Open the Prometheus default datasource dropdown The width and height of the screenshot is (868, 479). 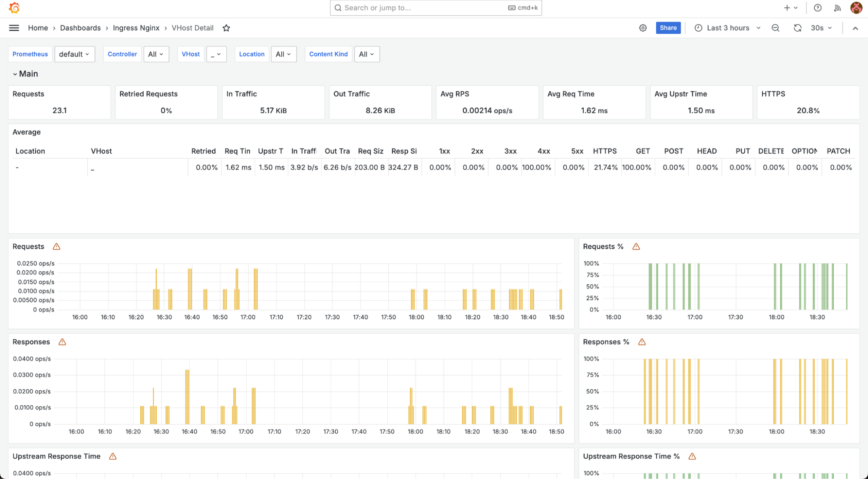pyautogui.click(x=74, y=54)
